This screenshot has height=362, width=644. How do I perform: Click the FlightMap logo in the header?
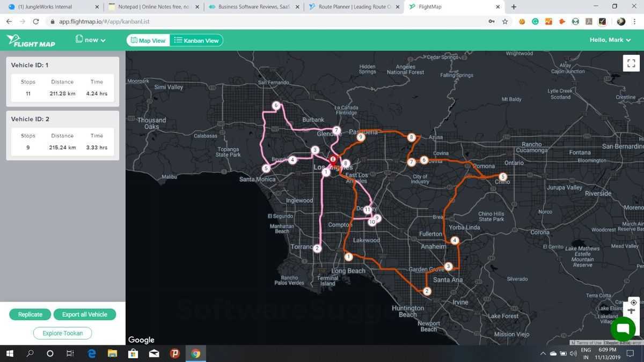31,40
